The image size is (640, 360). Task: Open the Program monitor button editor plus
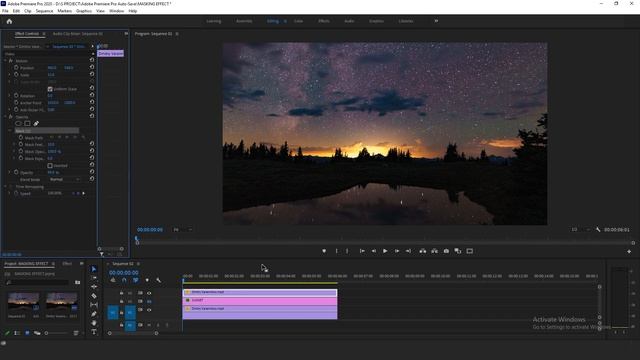629,251
